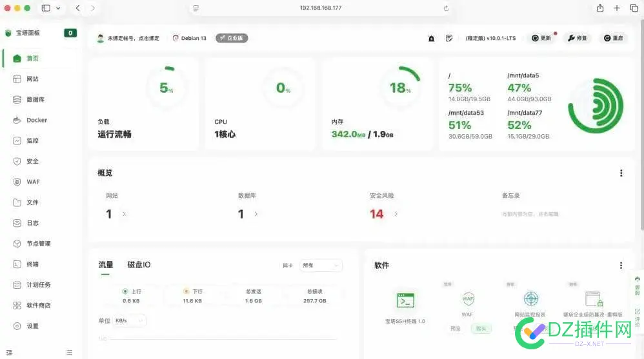Image resolution: width=644 pixels, height=359 pixels.
Task: Click Safari share icon
Action: pos(600,8)
